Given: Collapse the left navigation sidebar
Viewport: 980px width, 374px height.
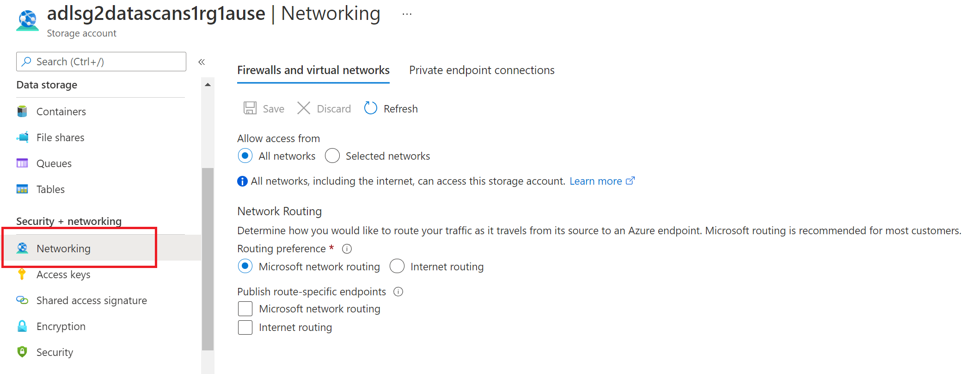Looking at the screenshot, I should (201, 61).
